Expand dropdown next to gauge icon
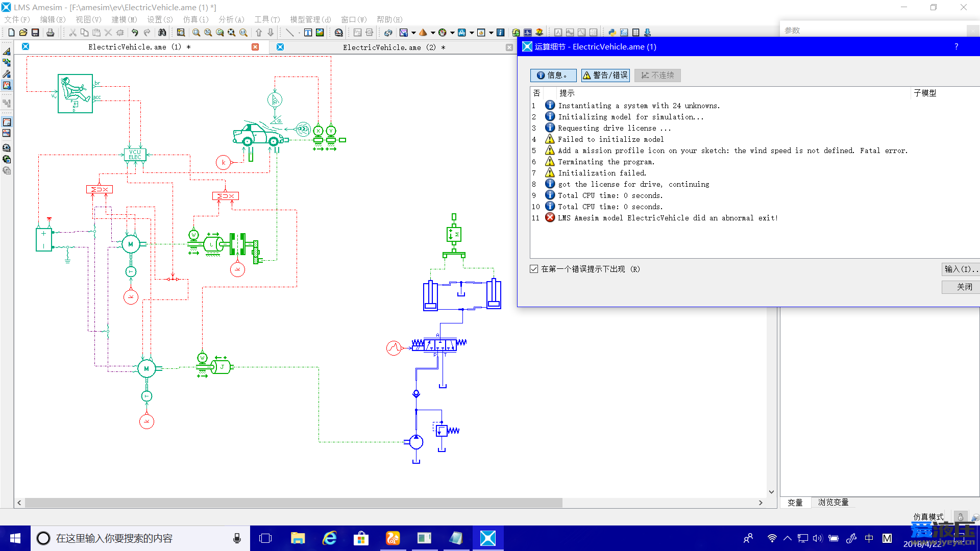 click(452, 33)
